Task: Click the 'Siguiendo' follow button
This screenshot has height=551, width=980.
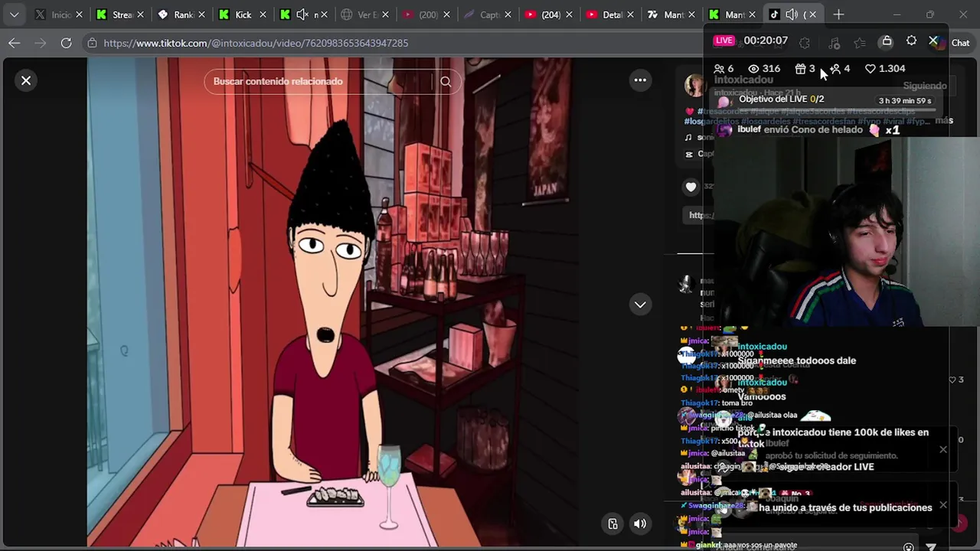Action: pos(925,86)
